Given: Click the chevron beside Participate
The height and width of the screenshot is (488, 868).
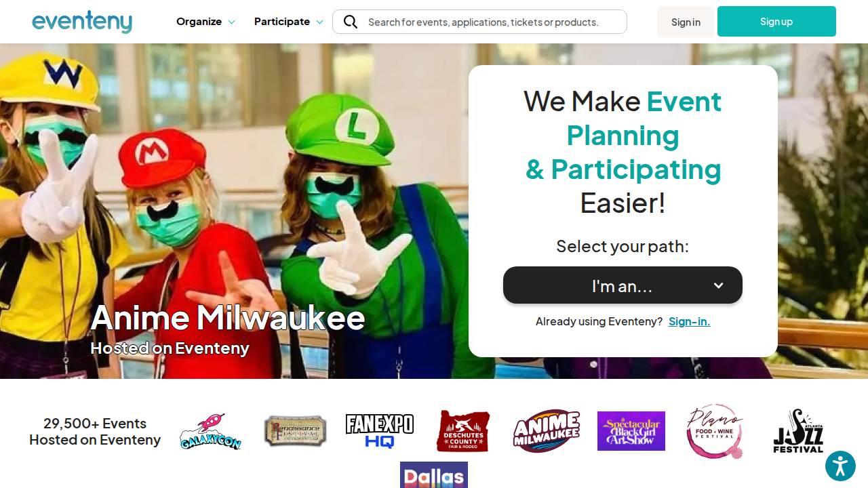Looking at the screenshot, I should pos(319,22).
